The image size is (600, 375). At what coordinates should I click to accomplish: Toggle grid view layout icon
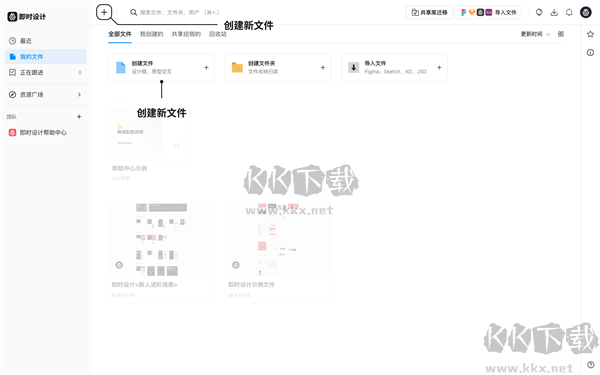click(x=561, y=34)
